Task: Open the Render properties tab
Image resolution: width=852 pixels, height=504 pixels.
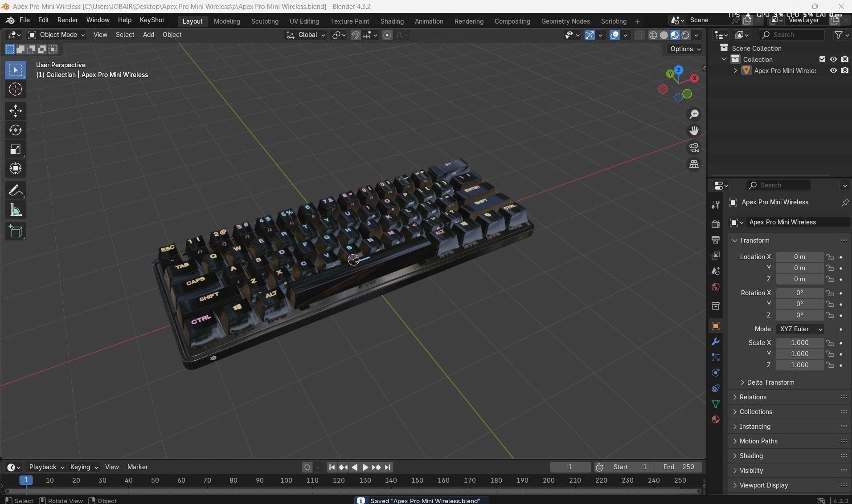Action: coord(716,224)
